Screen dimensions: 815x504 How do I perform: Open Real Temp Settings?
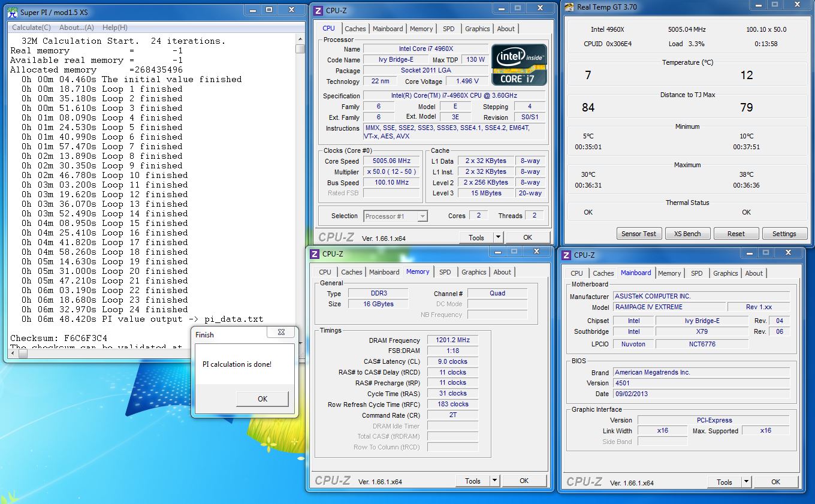coord(784,234)
